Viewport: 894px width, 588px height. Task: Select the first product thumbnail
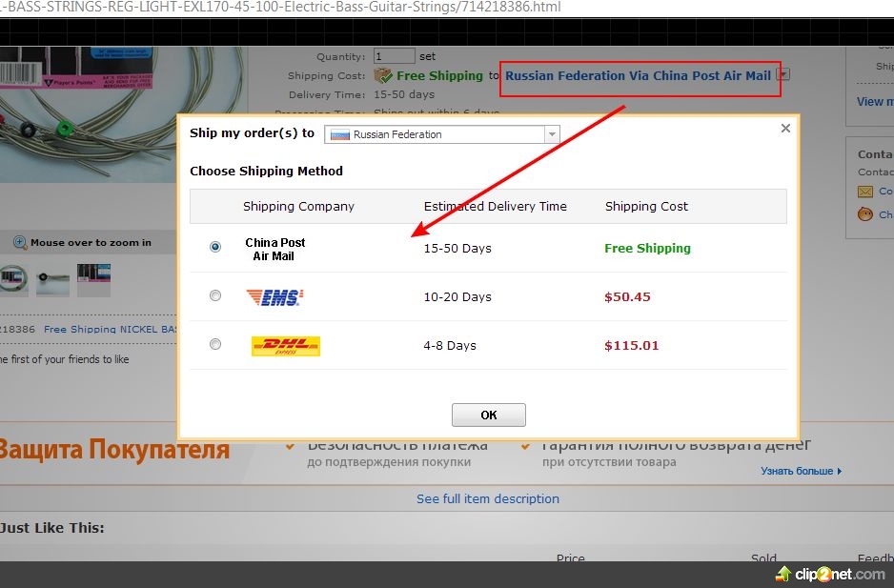click(x=13, y=280)
